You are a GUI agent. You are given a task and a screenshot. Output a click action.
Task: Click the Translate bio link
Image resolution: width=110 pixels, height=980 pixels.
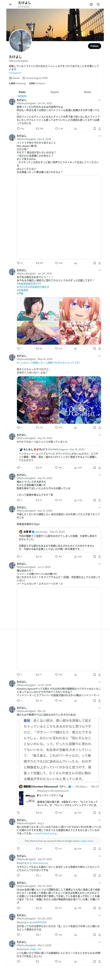coord(15,73)
